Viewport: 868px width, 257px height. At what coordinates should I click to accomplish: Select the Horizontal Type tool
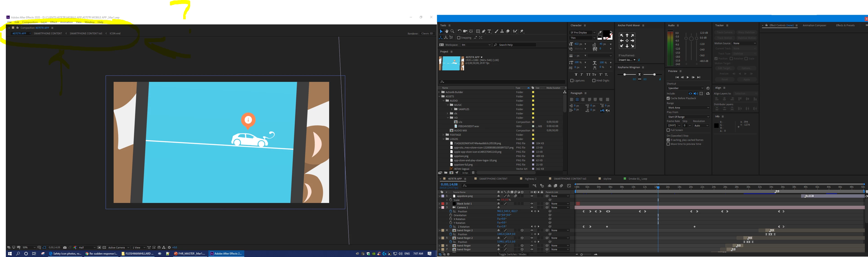click(489, 31)
